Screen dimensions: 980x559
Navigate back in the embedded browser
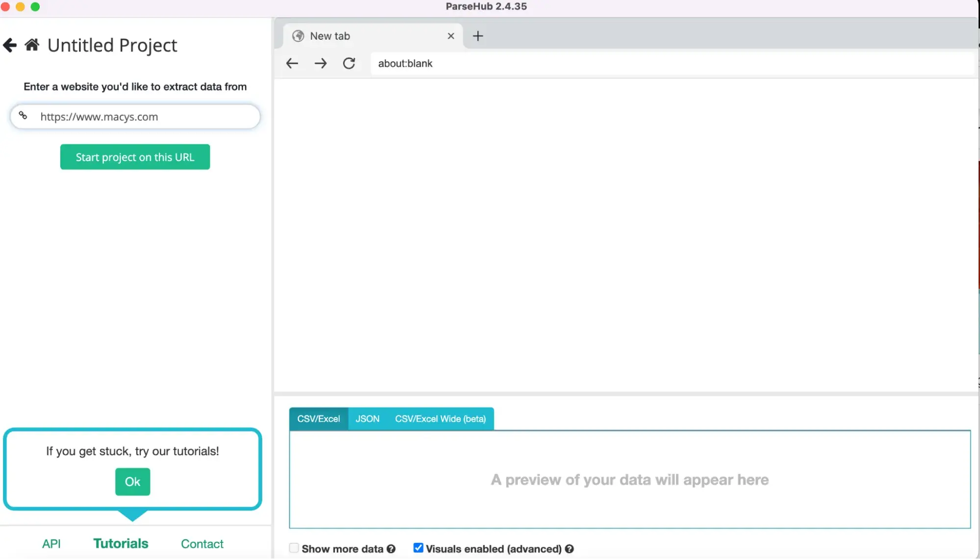click(x=292, y=63)
